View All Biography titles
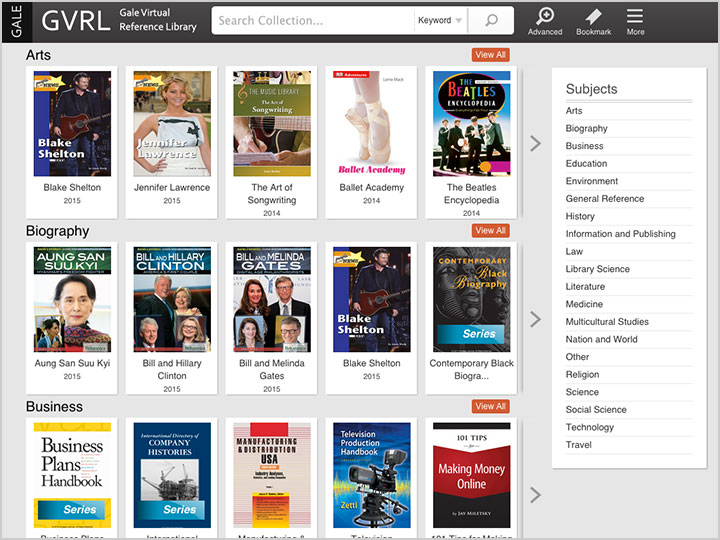The image size is (720, 540). pyautogui.click(x=490, y=231)
